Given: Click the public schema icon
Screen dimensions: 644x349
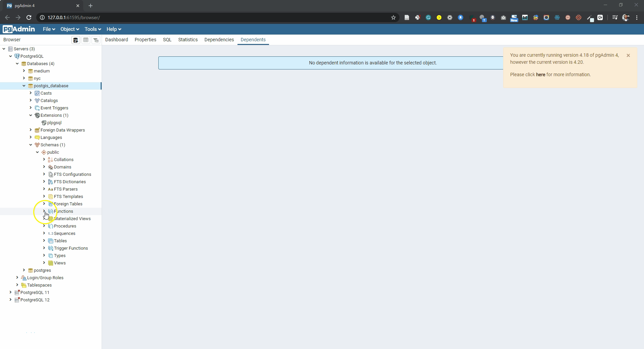Looking at the screenshot, I should (44, 152).
